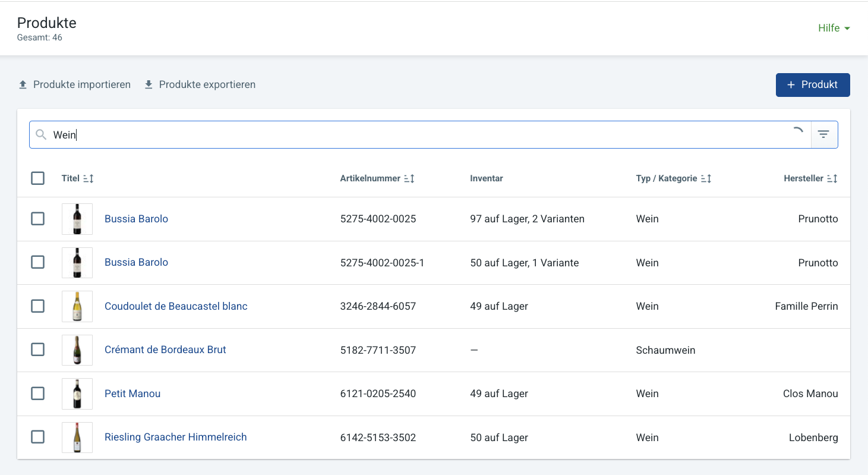Image resolution: width=868 pixels, height=475 pixels.
Task: Tick the Riesling Graacher Himmelreich checkbox
Action: click(x=37, y=437)
